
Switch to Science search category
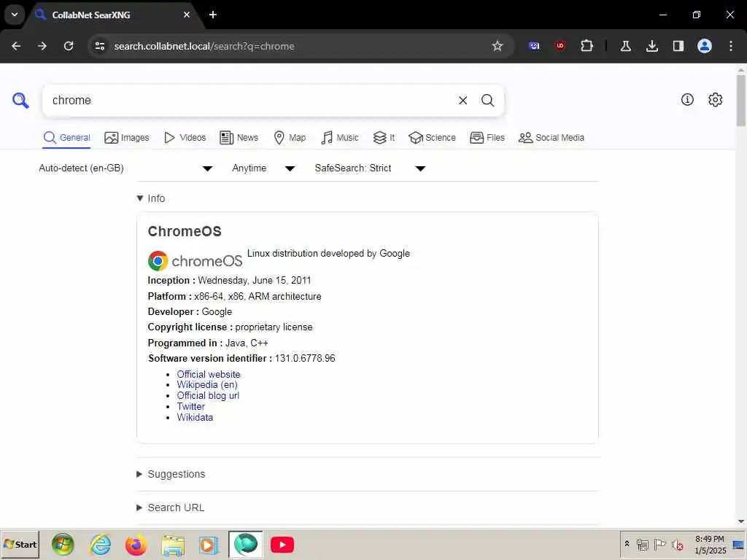coord(432,138)
